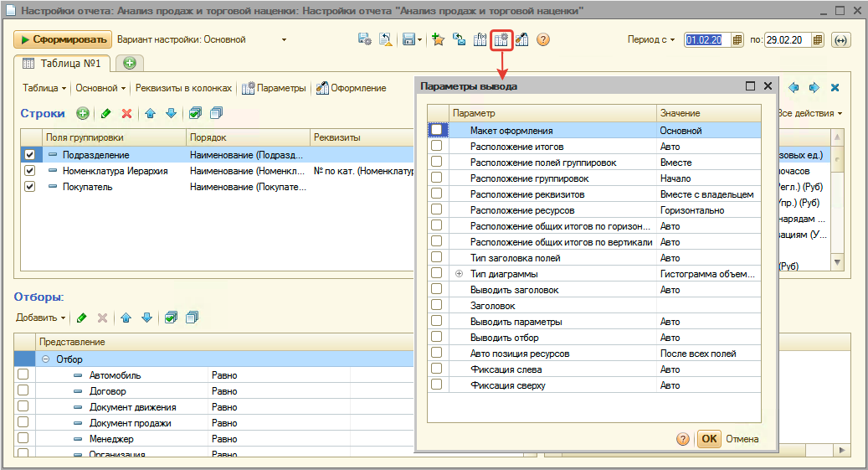
Task: Click the check all icon in Отборы toolbar
Action: (x=171, y=318)
